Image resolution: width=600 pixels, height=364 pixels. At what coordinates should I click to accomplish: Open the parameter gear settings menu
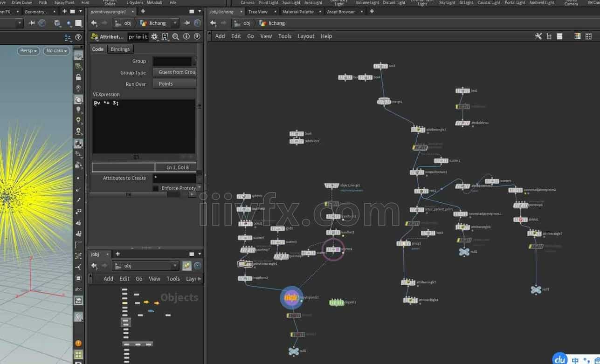tap(154, 36)
